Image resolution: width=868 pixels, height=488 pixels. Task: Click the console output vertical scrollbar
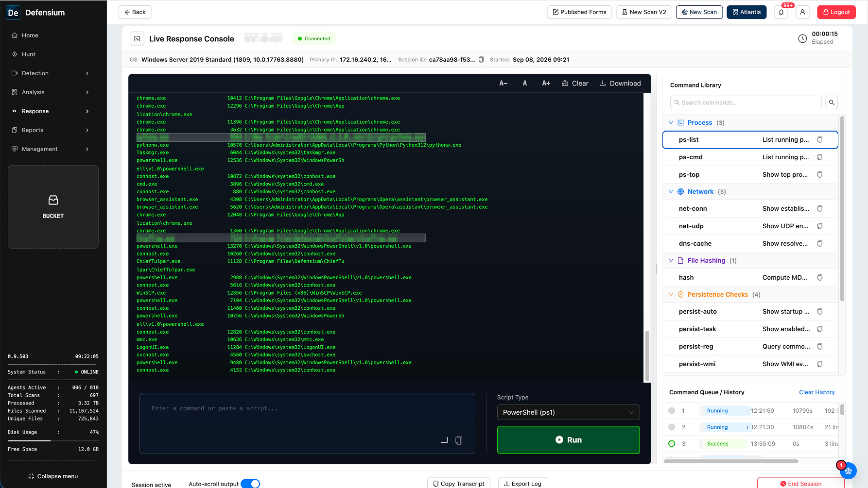coord(647,356)
